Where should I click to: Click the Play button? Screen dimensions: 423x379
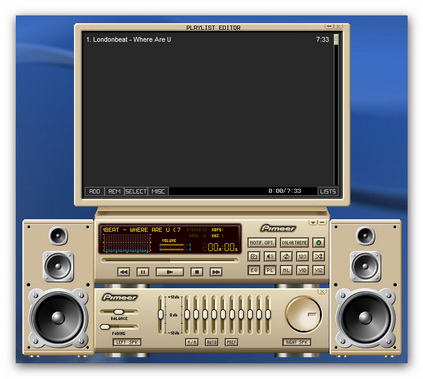coord(170,272)
